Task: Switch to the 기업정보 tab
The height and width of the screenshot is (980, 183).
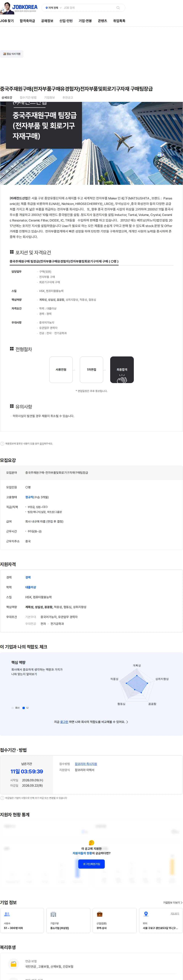Action: [50, 98]
